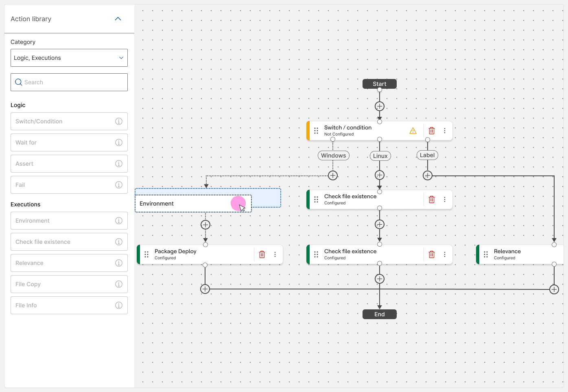Open the Category dropdown showing Logic, Executions

point(69,58)
